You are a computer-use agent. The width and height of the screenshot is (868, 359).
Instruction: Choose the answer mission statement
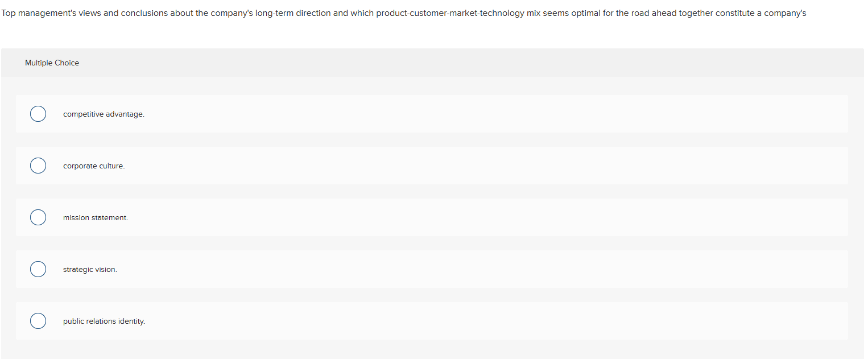tap(96, 217)
